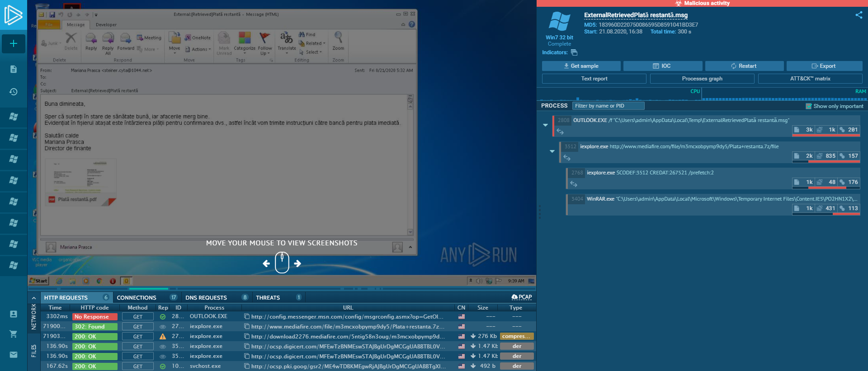
Task: Open the ATT&CK matrix
Action: (x=810, y=79)
